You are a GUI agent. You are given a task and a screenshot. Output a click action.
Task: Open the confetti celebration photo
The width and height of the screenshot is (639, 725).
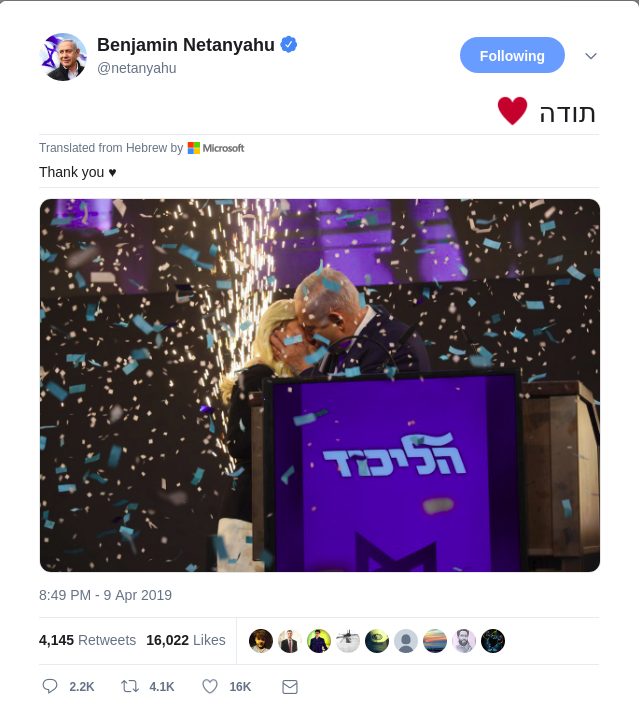point(320,386)
